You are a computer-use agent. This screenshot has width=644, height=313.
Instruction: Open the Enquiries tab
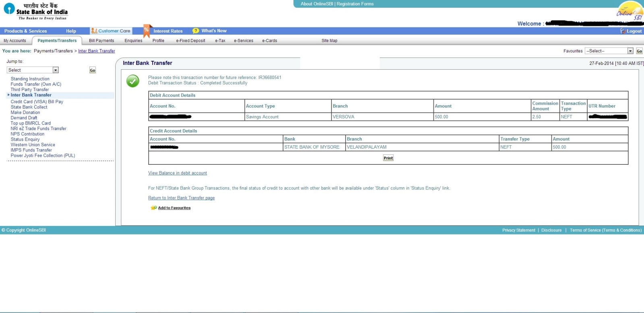[x=133, y=41]
